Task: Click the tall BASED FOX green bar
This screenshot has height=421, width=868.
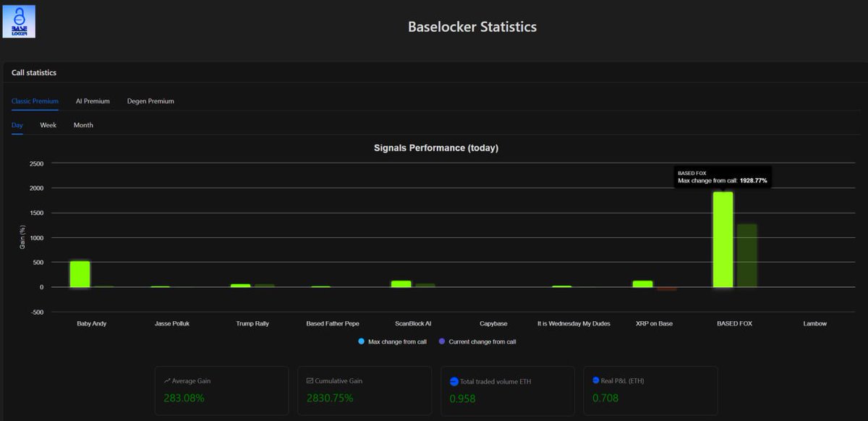Action: point(723,239)
